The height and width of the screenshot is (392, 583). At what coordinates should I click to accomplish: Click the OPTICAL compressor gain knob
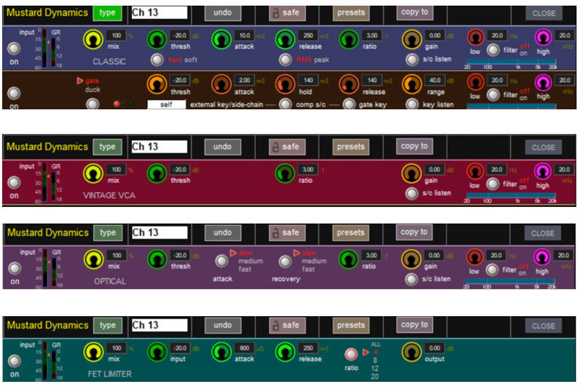(x=412, y=259)
